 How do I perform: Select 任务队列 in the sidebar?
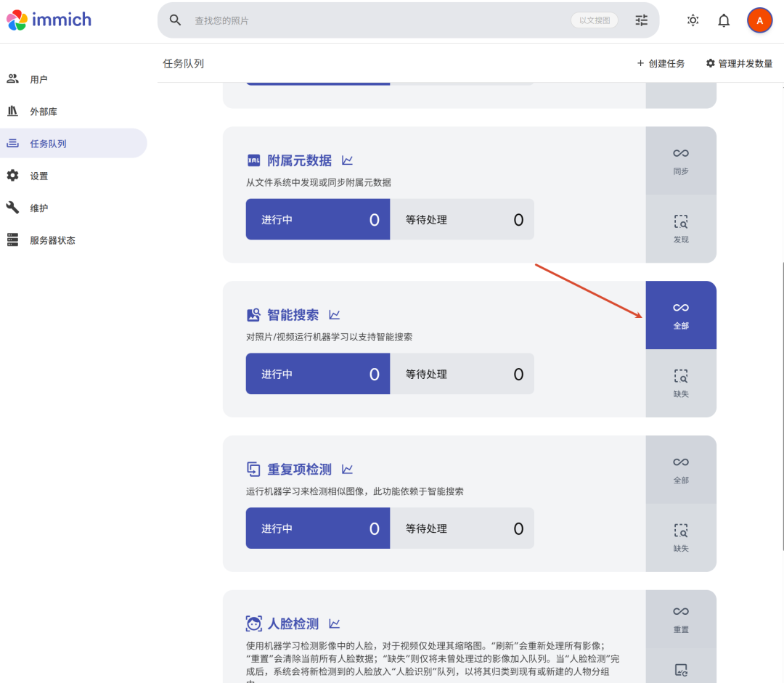pyautogui.click(x=74, y=144)
